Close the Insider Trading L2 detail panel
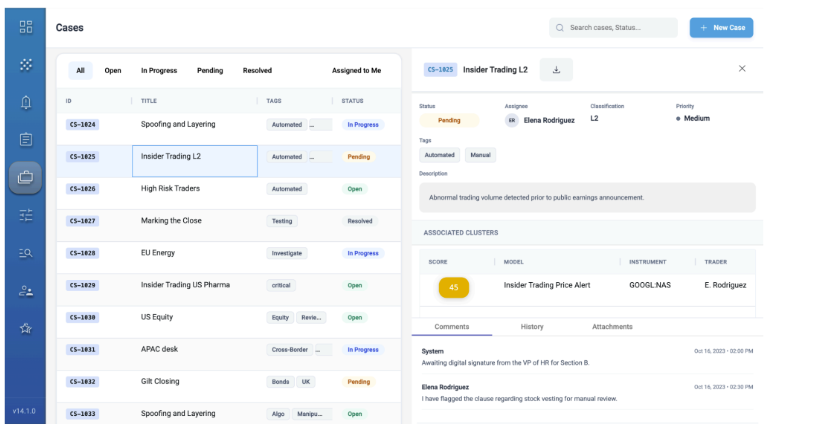The image size is (838, 427). (x=742, y=68)
